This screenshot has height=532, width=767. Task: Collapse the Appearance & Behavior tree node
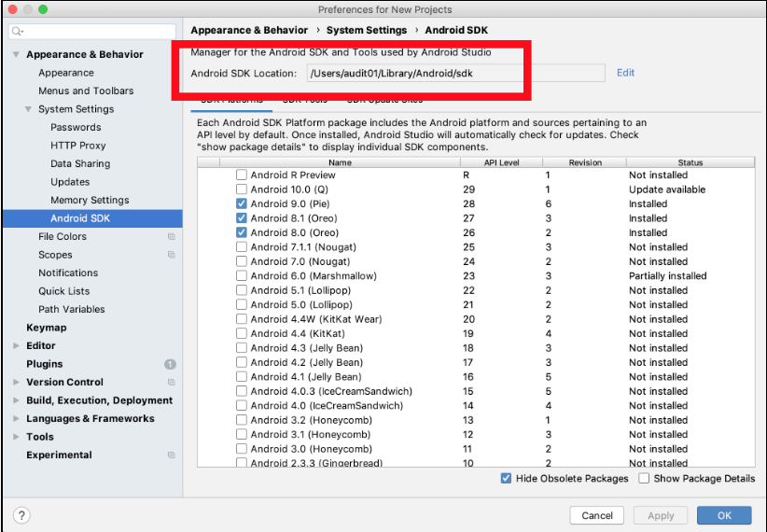(x=16, y=54)
